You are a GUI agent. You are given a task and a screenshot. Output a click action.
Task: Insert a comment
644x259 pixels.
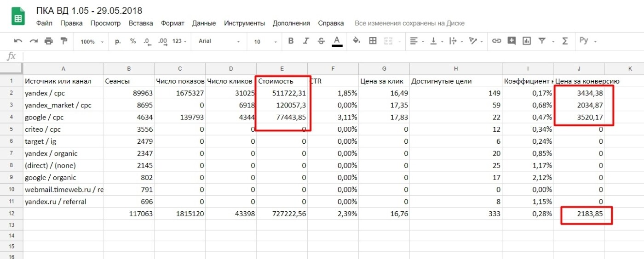(512, 41)
